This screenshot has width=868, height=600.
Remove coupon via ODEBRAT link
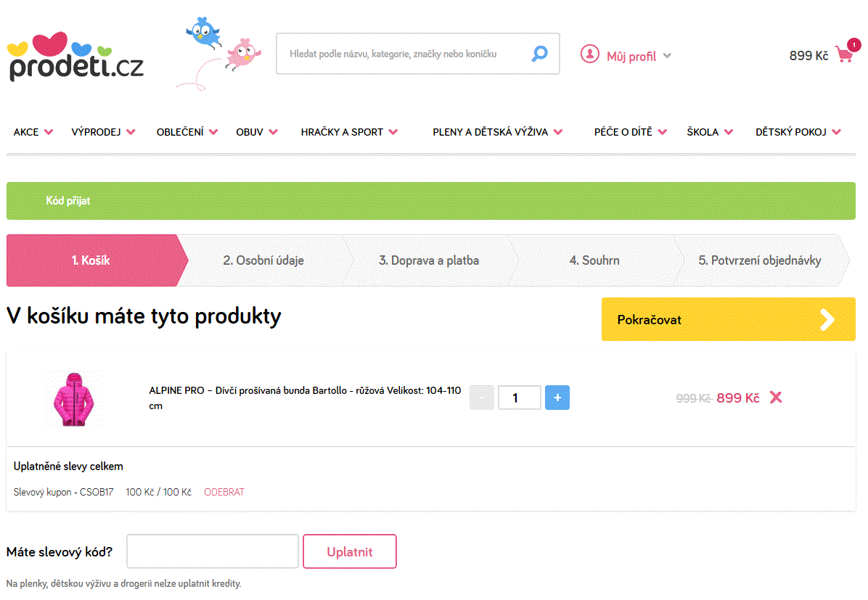click(224, 492)
